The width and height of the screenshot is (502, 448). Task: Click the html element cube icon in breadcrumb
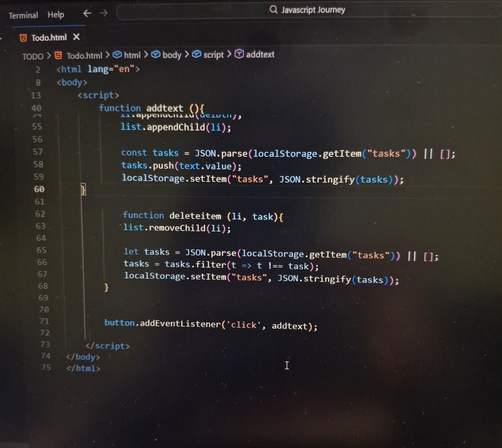[x=117, y=55]
